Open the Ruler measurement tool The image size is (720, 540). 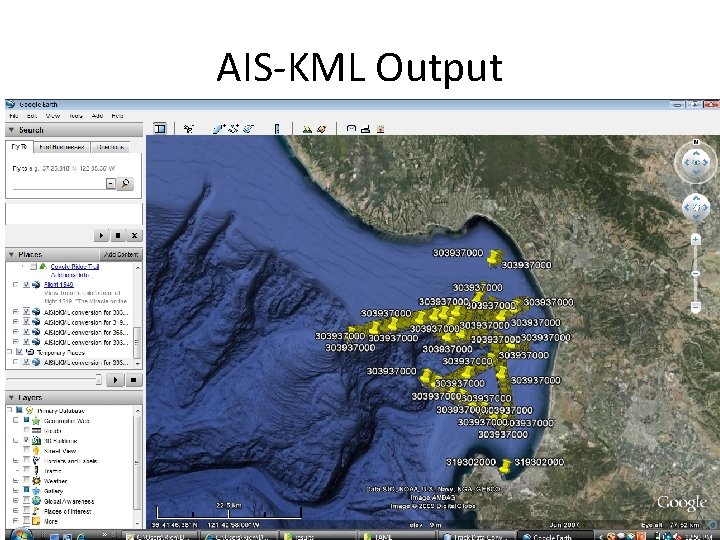[277, 129]
